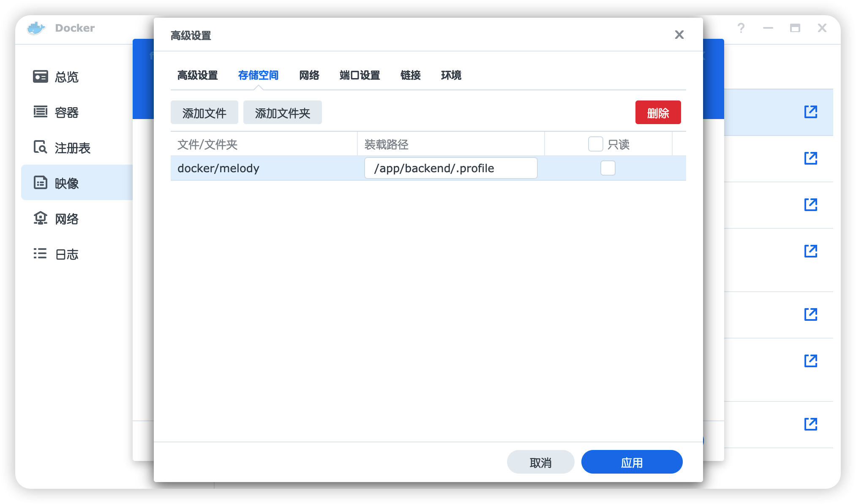This screenshot has width=856, height=504.
Task: Click 应用 to apply settings
Action: [x=632, y=462]
